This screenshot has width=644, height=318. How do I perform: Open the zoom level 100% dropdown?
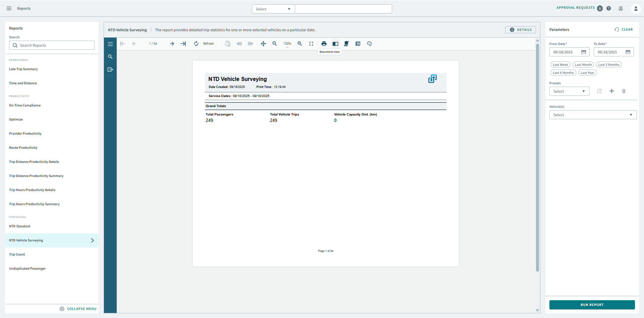(x=287, y=44)
